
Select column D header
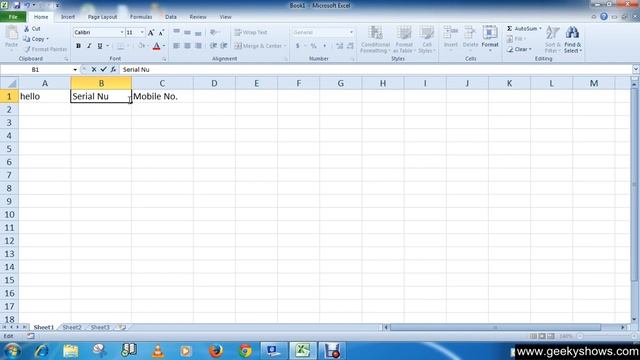point(214,83)
